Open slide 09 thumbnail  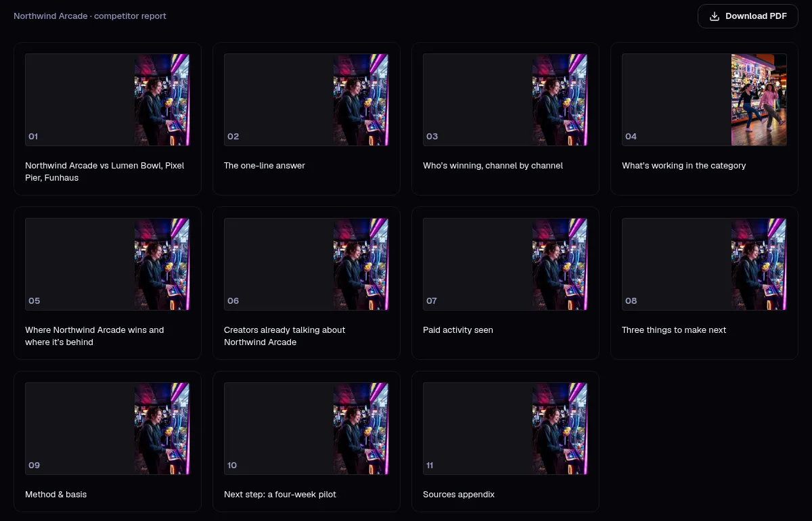click(x=108, y=429)
